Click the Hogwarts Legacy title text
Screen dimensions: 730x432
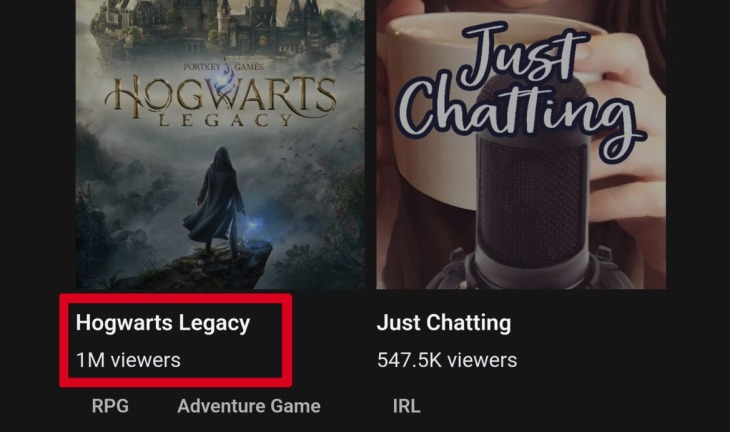[163, 323]
